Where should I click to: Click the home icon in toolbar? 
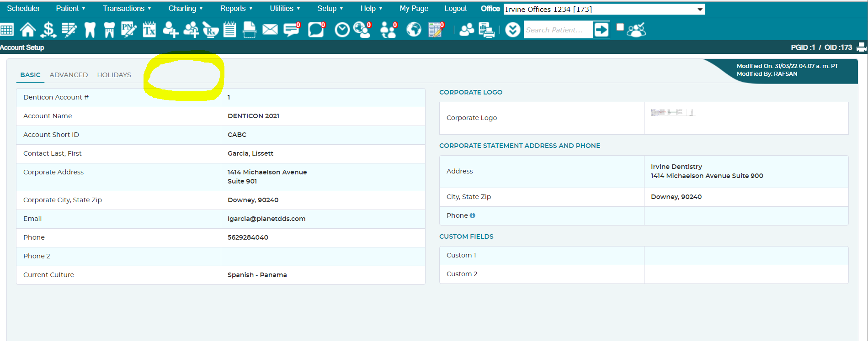28,30
